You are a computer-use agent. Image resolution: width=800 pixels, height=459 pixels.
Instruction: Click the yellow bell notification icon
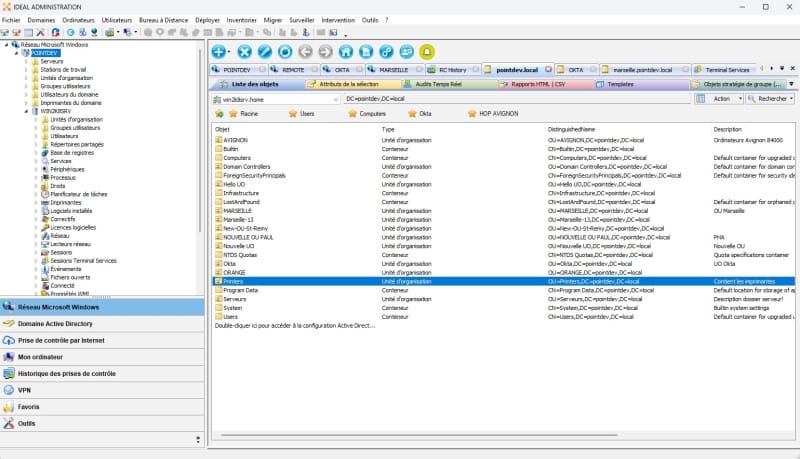click(427, 51)
